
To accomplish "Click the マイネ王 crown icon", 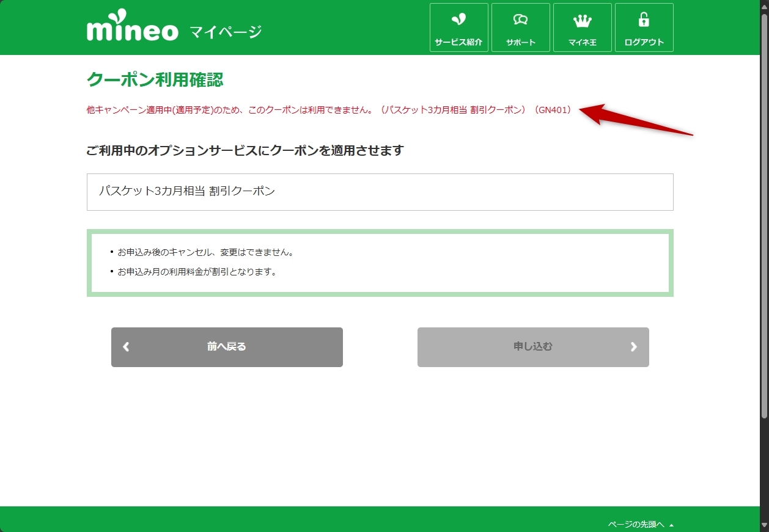I will (x=582, y=21).
